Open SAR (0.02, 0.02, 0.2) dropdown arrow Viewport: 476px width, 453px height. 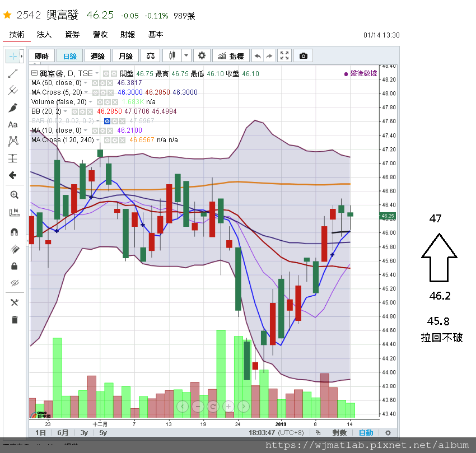pyautogui.click(x=97, y=120)
